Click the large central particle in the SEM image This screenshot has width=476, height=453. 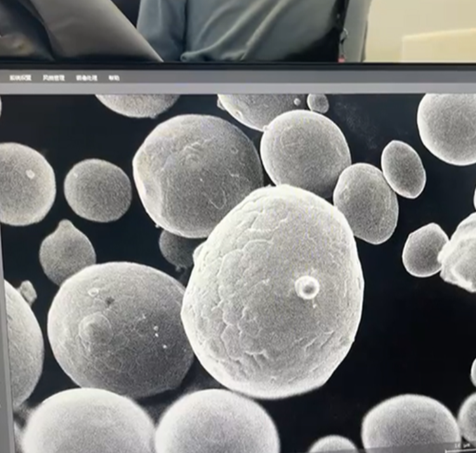[272, 291]
